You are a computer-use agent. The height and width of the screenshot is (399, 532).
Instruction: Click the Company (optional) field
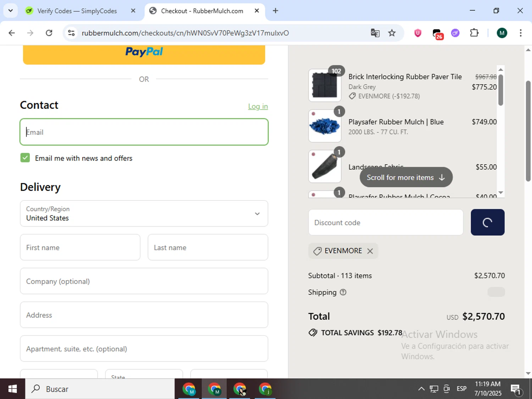click(144, 281)
